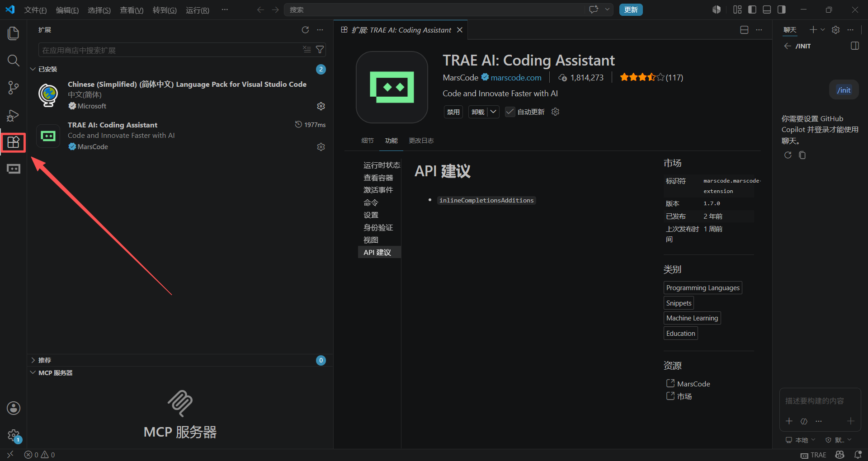Open remote window indicator in status bar
The image size is (868, 461).
[x=10, y=455]
